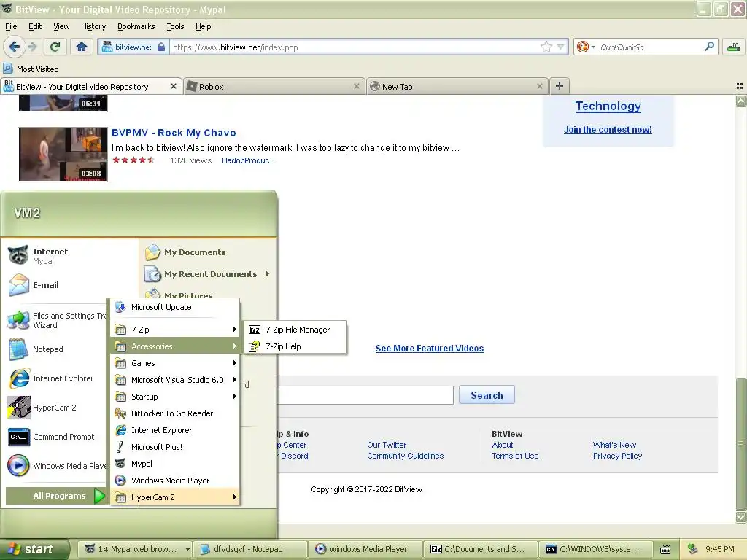
Task: Expand the Games submenu
Action: 174,363
